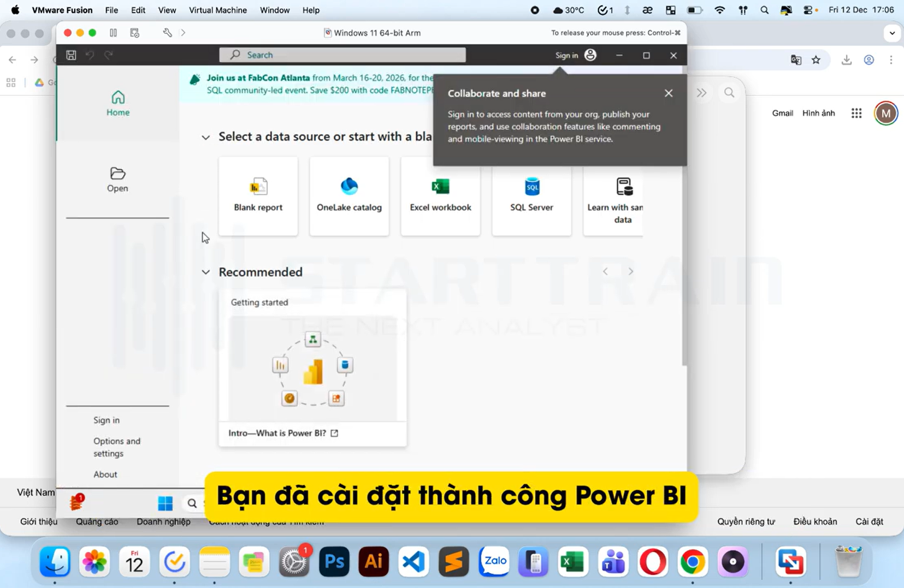Image resolution: width=904 pixels, height=588 pixels.
Task: Open the Google apps grid in the browser
Action: [x=855, y=113]
